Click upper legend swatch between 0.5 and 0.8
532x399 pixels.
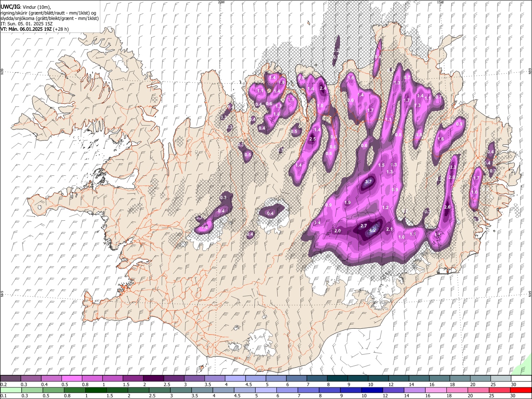[71, 378]
